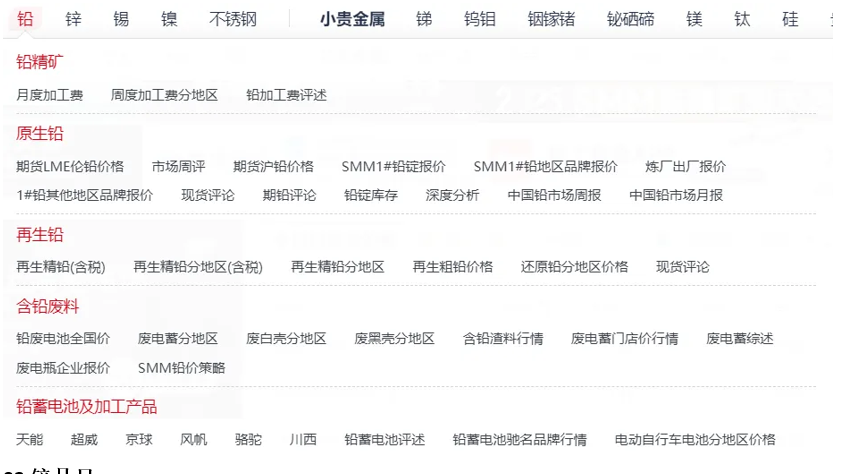Open the 不锈钢 tab
The image size is (841, 474).
(233, 19)
